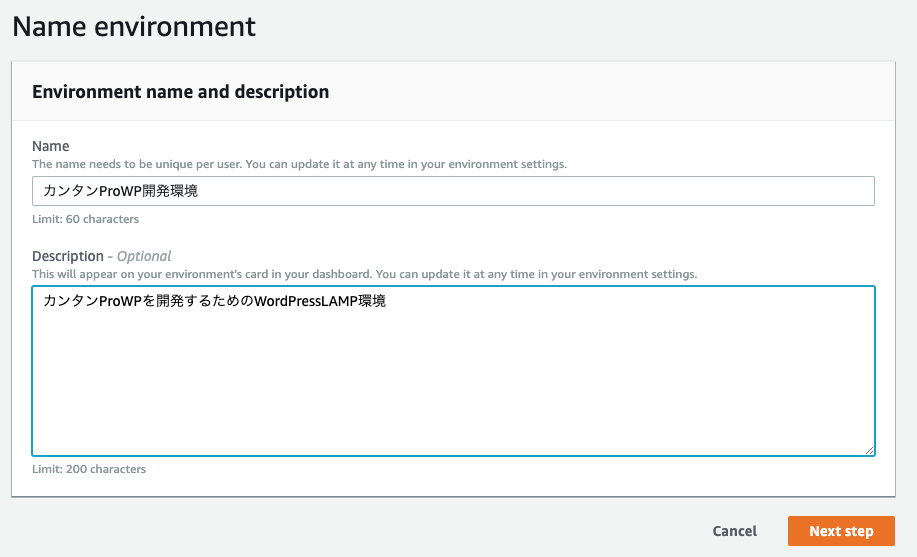Click the italic "Optional" text
Screen dimensions: 917x557
click(x=144, y=256)
